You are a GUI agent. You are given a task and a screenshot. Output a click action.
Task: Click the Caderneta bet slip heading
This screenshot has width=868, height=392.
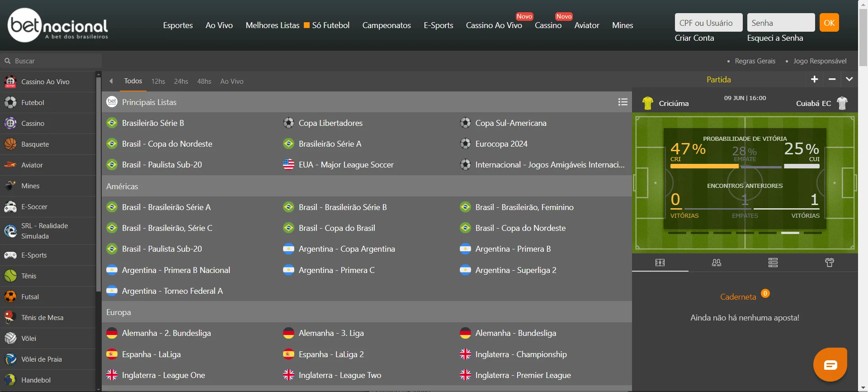click(x=738, y=297)
